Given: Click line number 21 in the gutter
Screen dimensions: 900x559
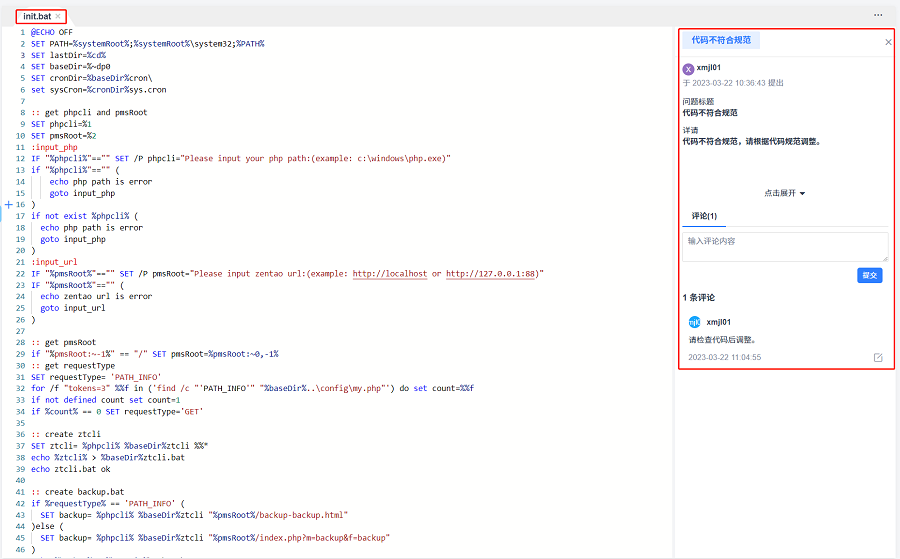Looking at the screenshot, I should click(20, 262).
